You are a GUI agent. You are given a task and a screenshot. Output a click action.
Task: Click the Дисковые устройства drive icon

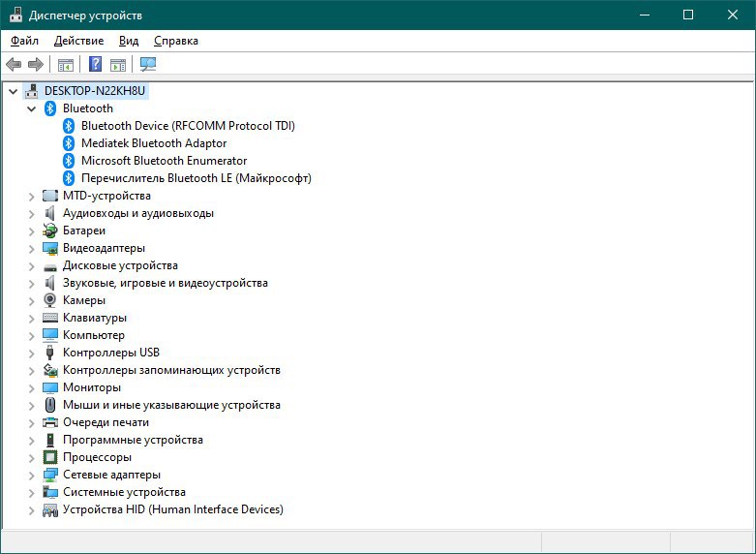(x=50, y=266)
